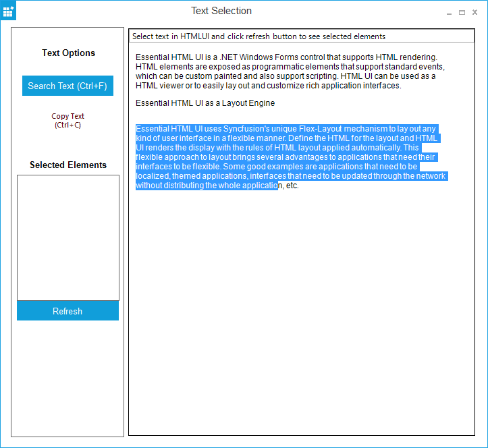This screenshot has width=488, height=448.
Task: Click line starting 'which can be custom painted'
Action: pos(286,76)
